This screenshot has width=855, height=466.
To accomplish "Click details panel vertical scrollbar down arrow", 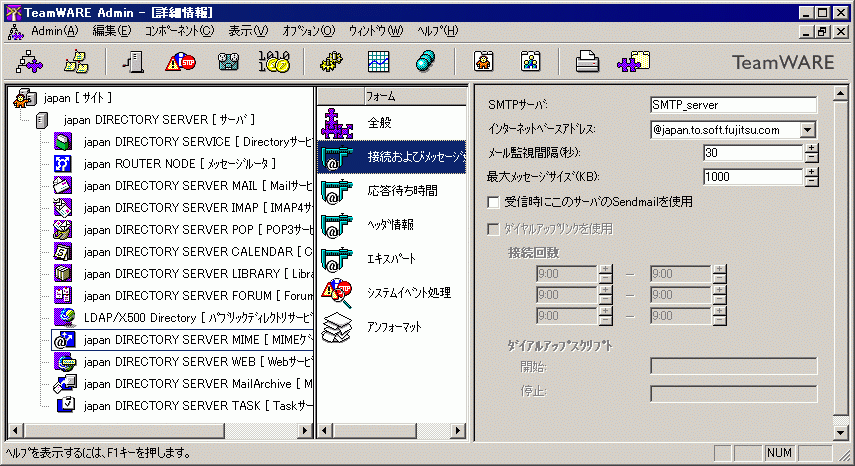I will click(x=841, y=433).
